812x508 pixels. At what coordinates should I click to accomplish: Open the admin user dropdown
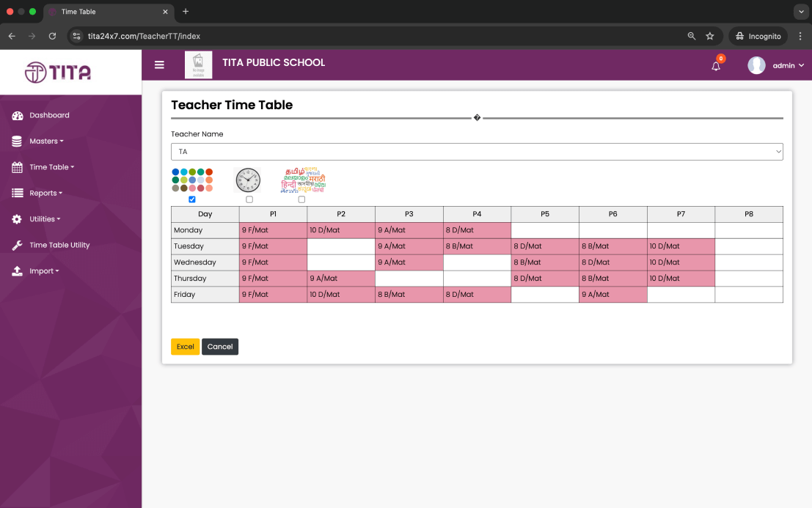(x=789, y=66)
